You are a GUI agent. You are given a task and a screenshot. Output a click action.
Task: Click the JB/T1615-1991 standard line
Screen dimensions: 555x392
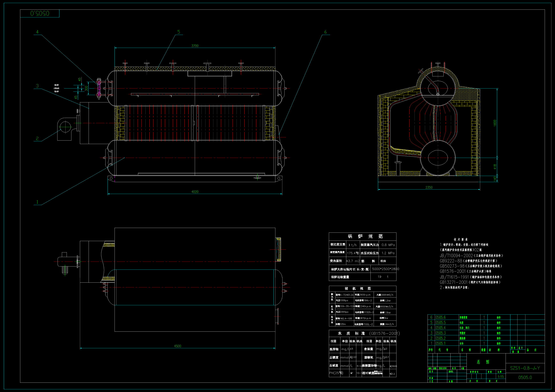[471, 277]
